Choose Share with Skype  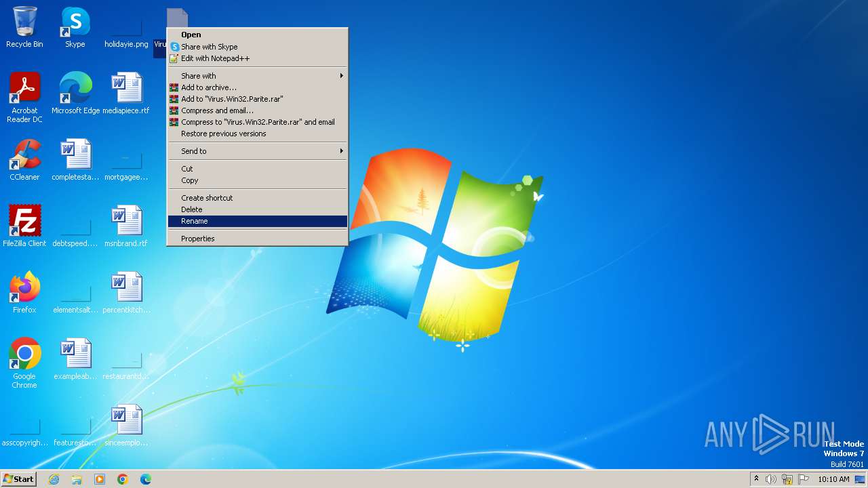point(258,47)
